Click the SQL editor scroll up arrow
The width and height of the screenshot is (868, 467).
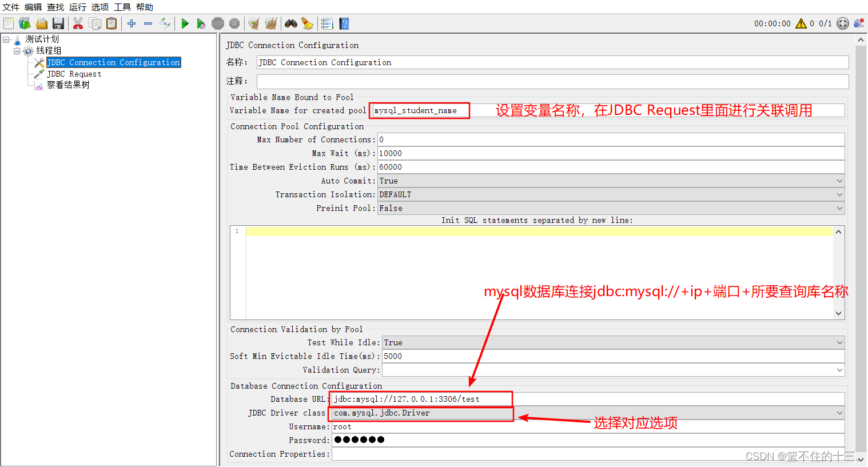point(839,231)
